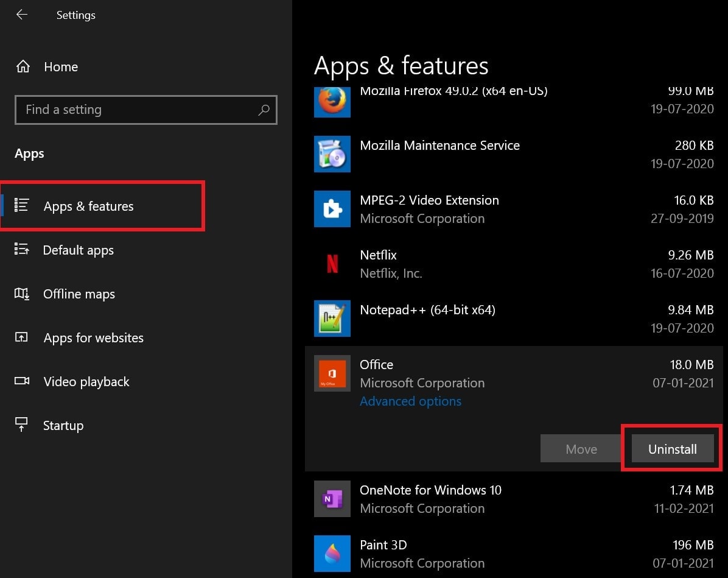Screen dimensions: 728x578
Task: Open Startup apps section
Action: tap(63, 426)
